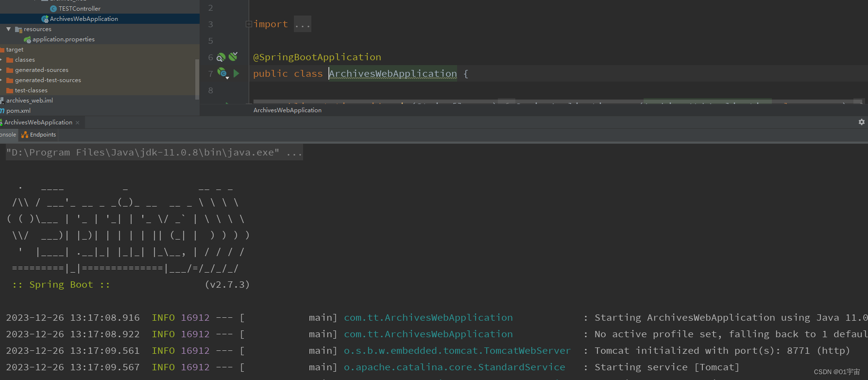Click Spring autowired candidates gutter icon on line 6
The height and width of the screenshot is (380, 868).
click(233, 57)
